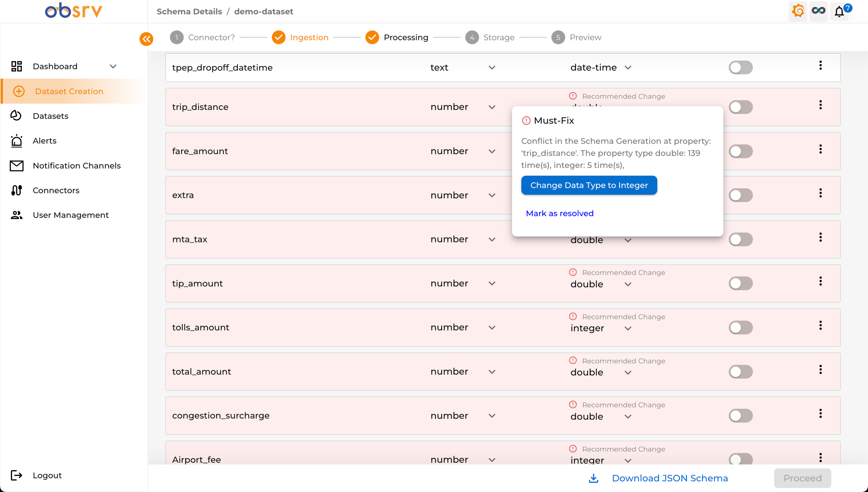Viewport: 868px width, 492px height.
Task: Open notifications bell with 7 badge
Action: (839, 12)
